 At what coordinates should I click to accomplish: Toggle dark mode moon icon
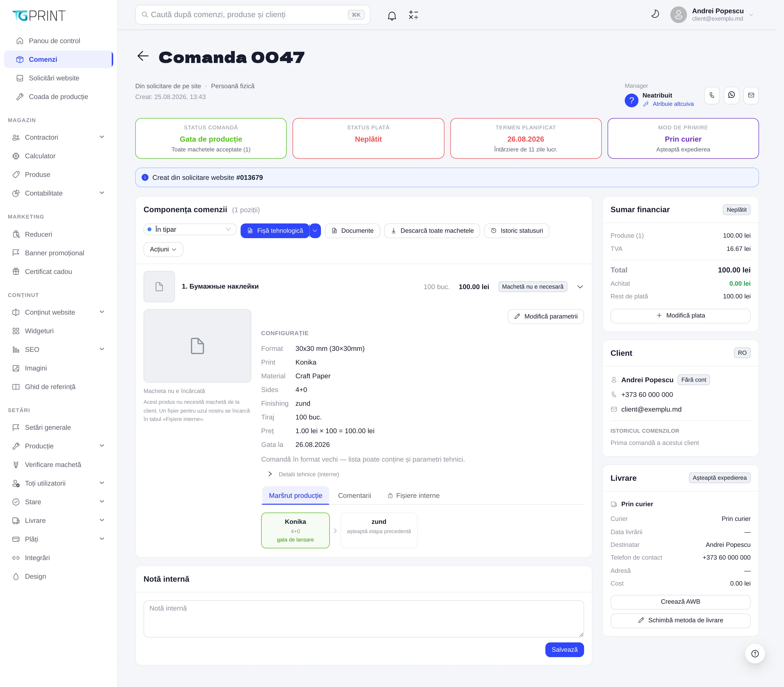[x=655, y=14]
